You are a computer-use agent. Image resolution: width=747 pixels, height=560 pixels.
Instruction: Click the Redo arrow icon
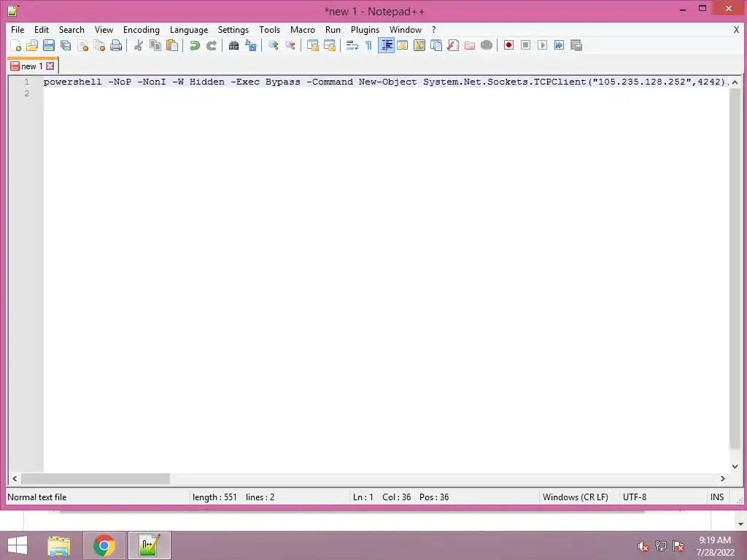211,45
